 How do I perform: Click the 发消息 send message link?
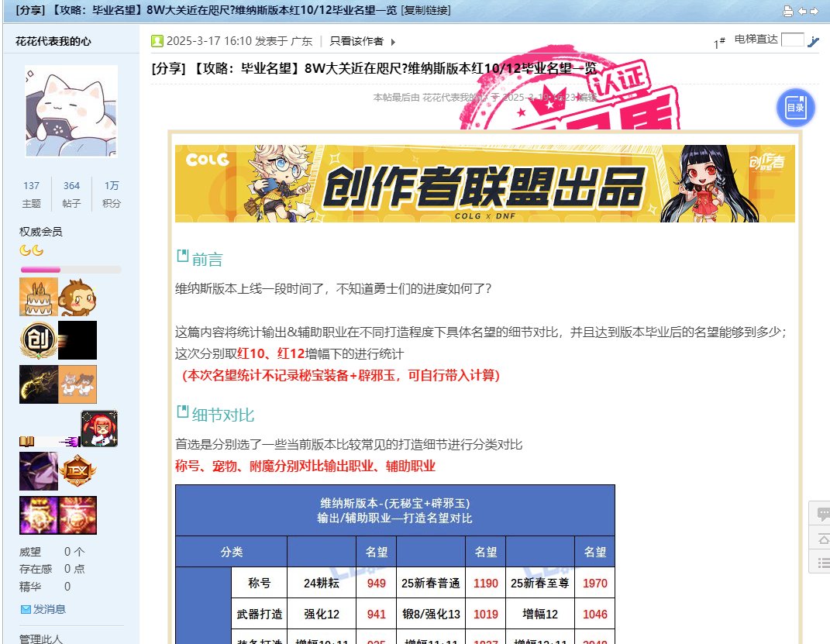pyautogui.click(x=50, y=609)
